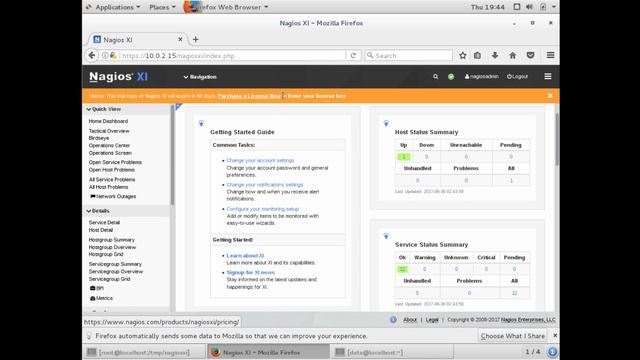Open the Firefox Web Browser app menu
Viewport: 640px width, 360px height.
pos(226,7)
